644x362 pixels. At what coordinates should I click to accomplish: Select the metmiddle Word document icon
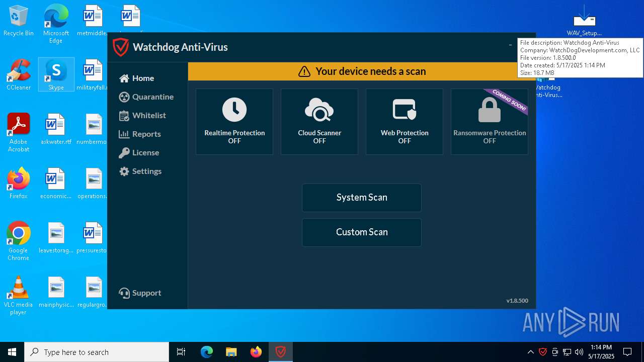click(x=93, y=21)
